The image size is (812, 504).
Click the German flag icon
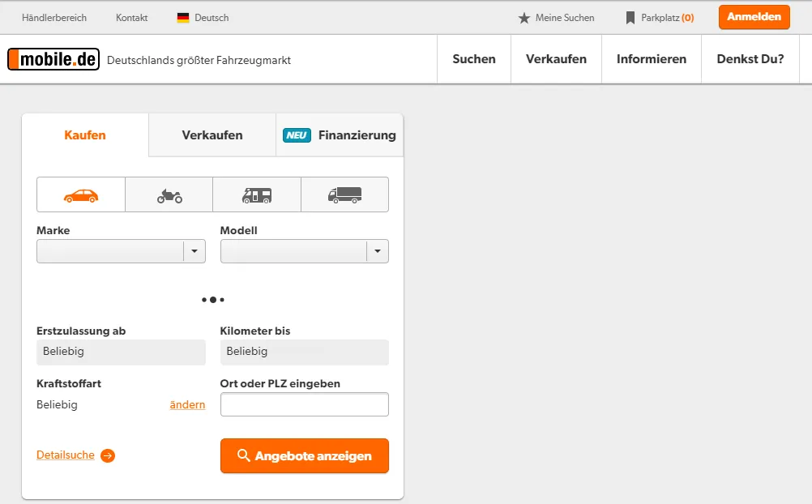[183, 18]
